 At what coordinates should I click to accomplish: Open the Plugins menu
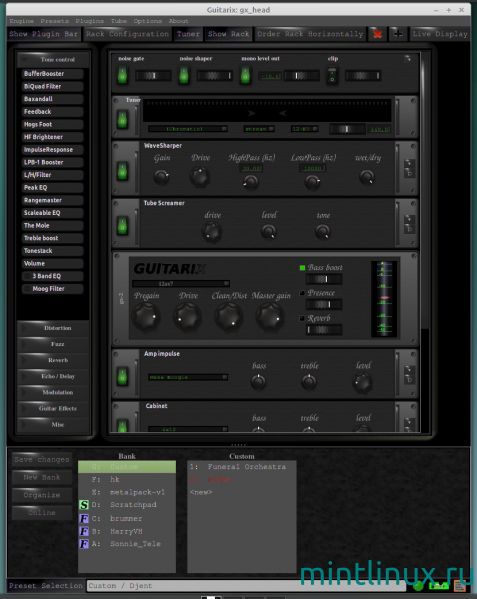(89, 21)
